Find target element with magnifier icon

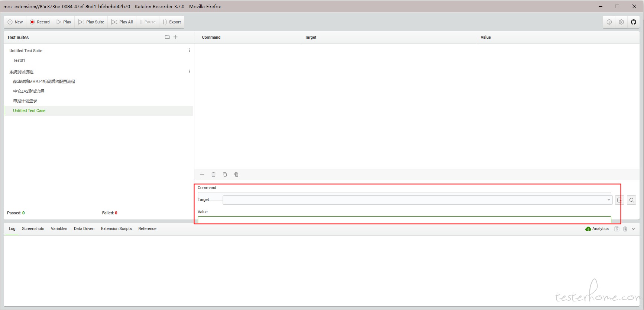(x=632, y=200)
